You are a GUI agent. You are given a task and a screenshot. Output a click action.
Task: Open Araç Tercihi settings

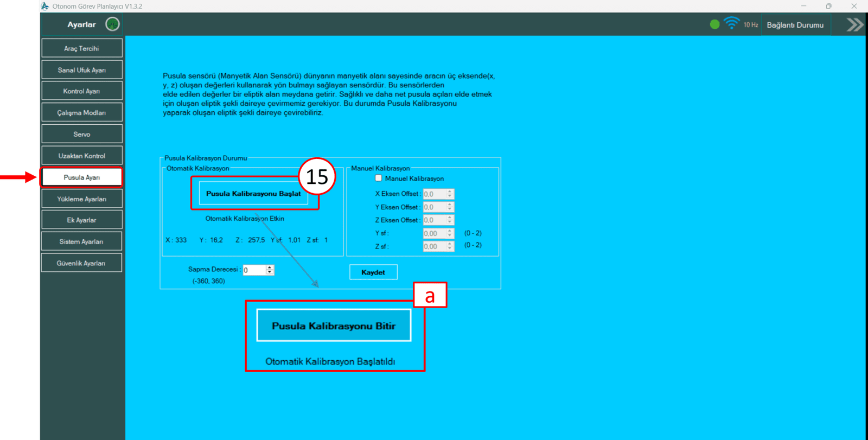(x=82, y=48)
